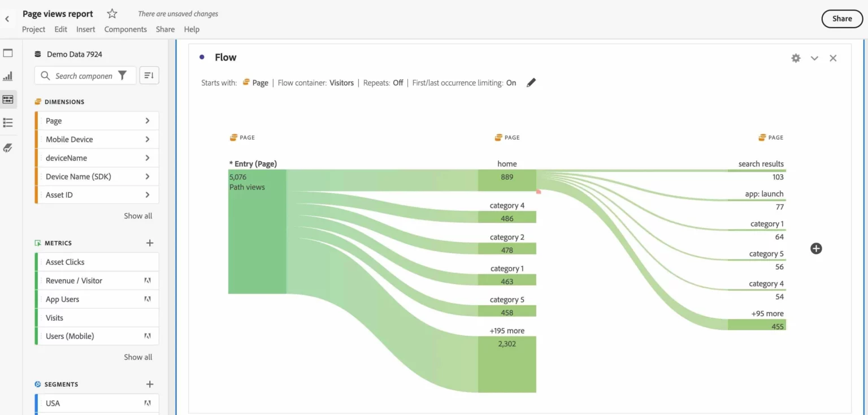868x415 pixels.
Task: Open Flow visualization settings gear
Action: 796,58
